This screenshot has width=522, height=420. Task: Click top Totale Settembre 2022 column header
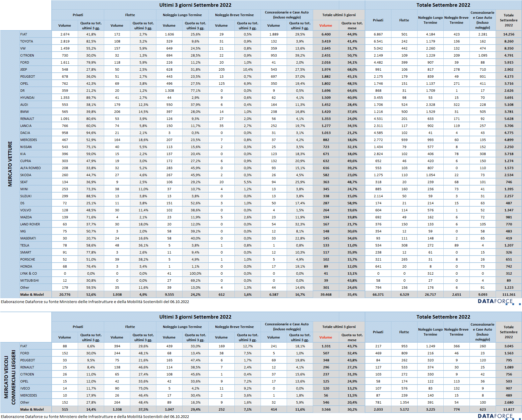(509, 20)
